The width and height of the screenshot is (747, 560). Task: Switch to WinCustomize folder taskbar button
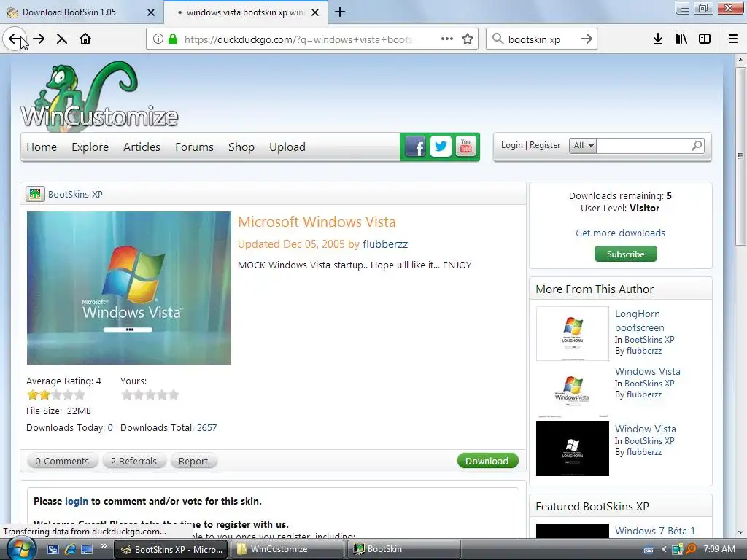pos(287,549)
